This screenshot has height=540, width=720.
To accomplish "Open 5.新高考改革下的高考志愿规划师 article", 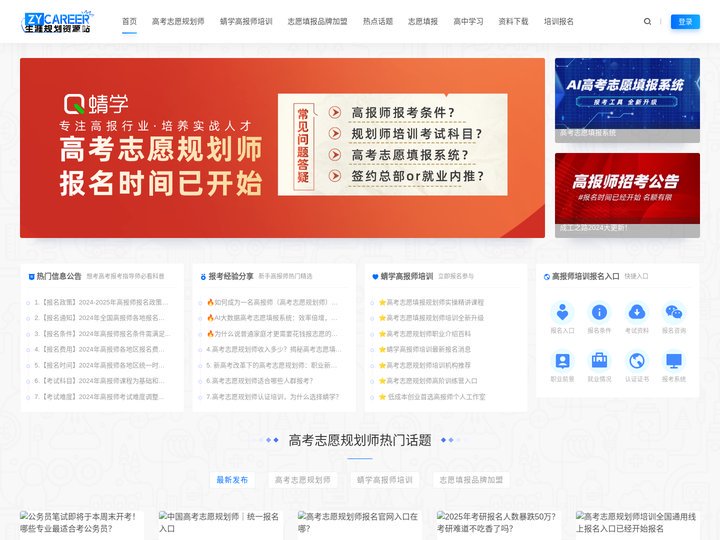I will 272,366.
